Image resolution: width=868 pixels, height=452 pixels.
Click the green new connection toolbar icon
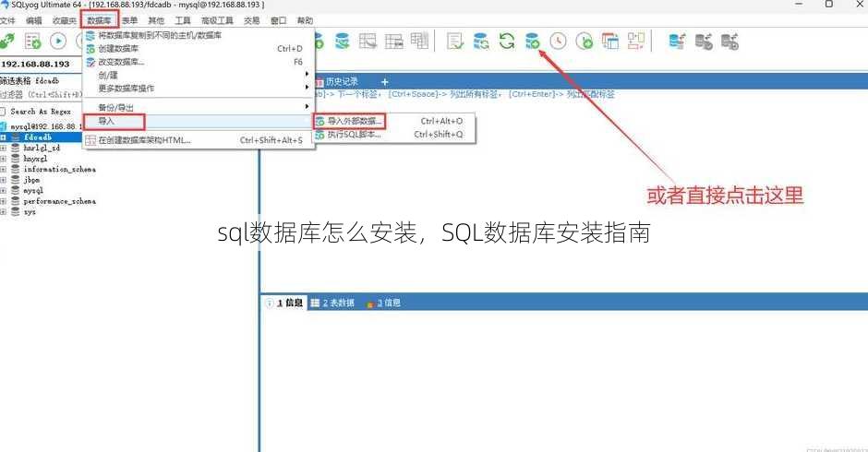click(6, 41)
